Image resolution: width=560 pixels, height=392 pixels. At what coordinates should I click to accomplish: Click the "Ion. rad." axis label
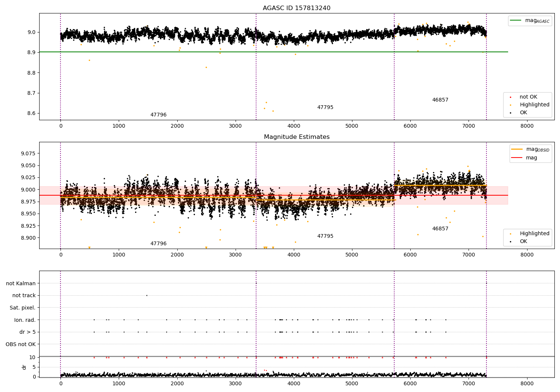click(x=25, y=320)
